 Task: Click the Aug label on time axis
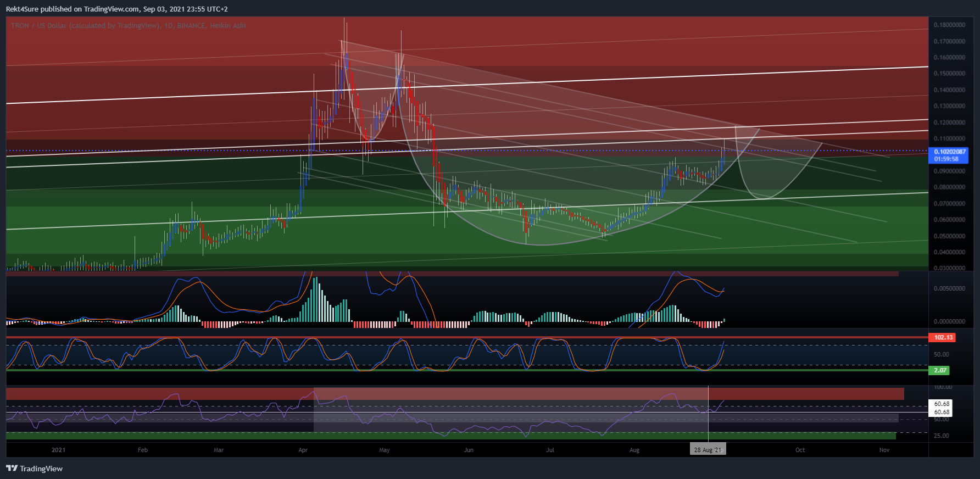click(x=634, y=450)
